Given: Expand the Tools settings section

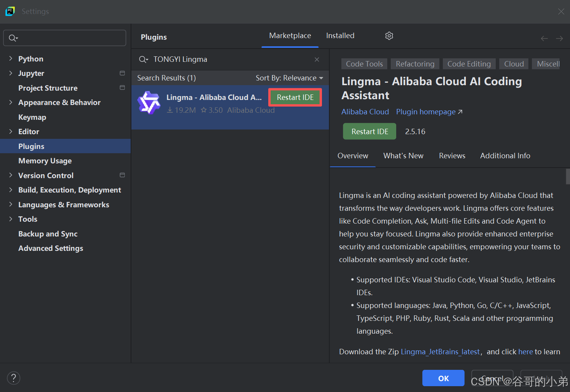Looking at the screenshot, I should coord(10,219).
